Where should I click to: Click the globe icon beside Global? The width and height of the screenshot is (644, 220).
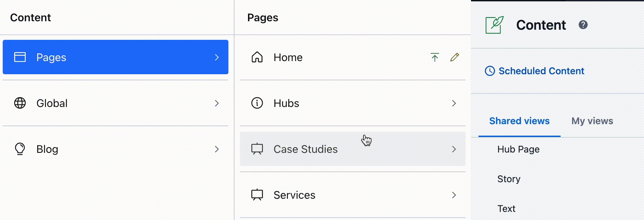tap(20, 103)
